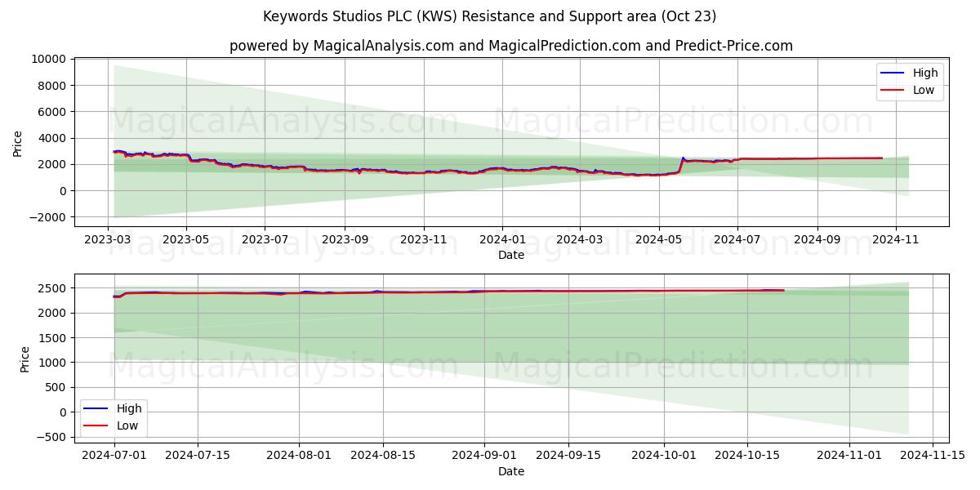The image size is (980, 490).
Task: Click the '10000' y-axis tick label
Action: (50, 59)
